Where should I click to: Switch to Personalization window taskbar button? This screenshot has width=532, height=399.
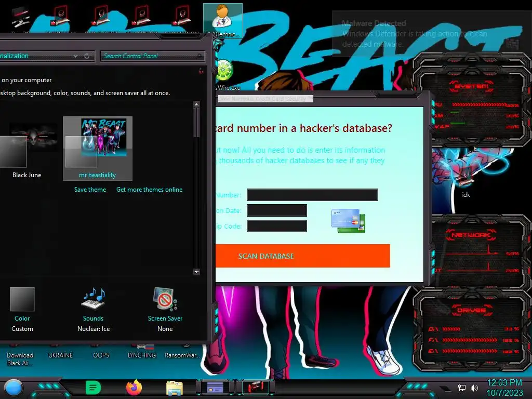[256, 388]
